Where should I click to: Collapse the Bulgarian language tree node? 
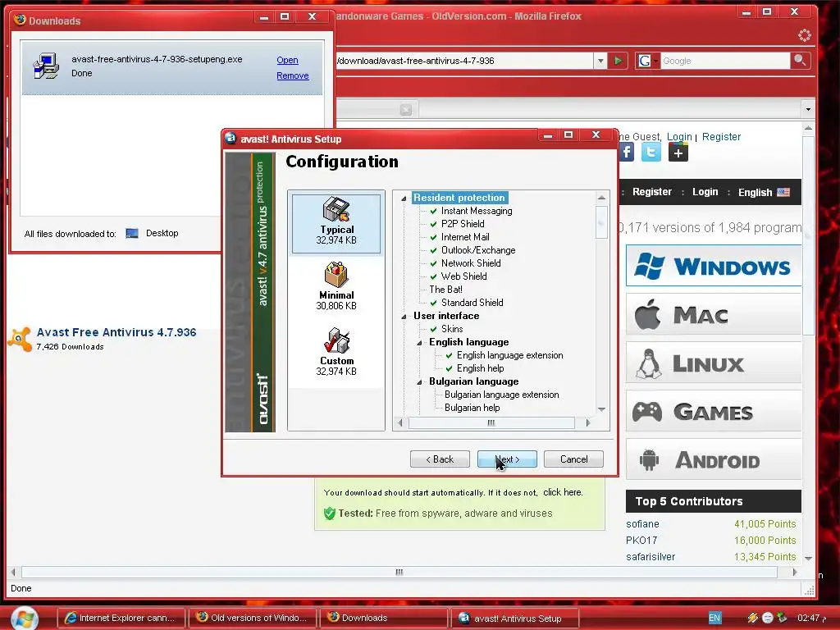[x=419, y=382]
